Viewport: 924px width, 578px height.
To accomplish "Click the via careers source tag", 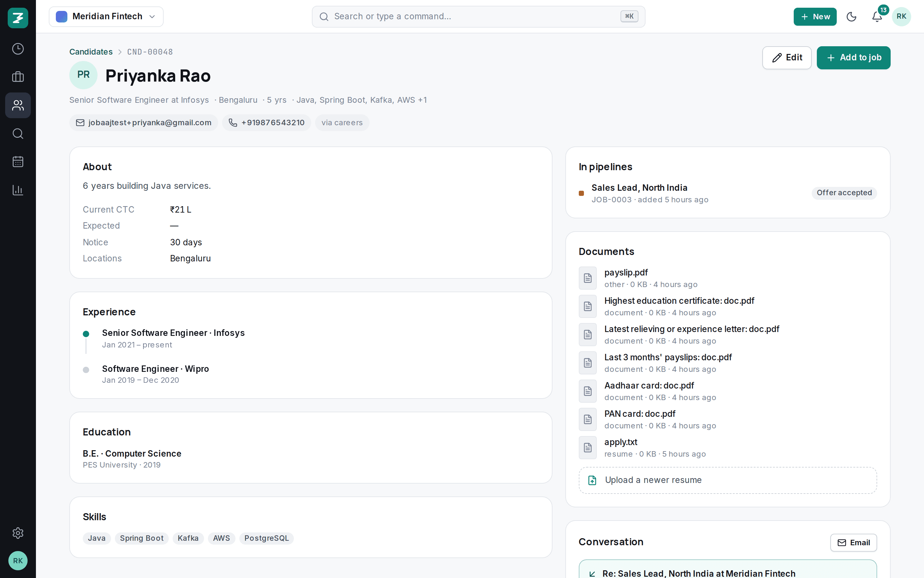I will pyautogui.click(x=342, y=123).
